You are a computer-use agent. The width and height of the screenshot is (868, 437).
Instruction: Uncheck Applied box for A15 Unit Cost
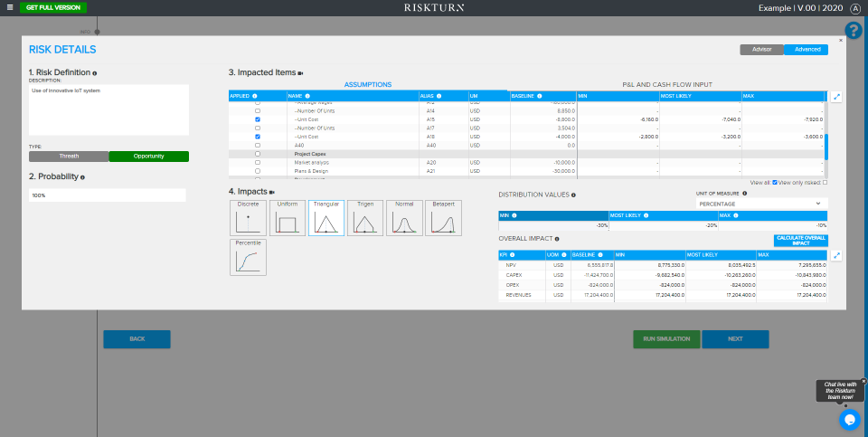(258, 119)
